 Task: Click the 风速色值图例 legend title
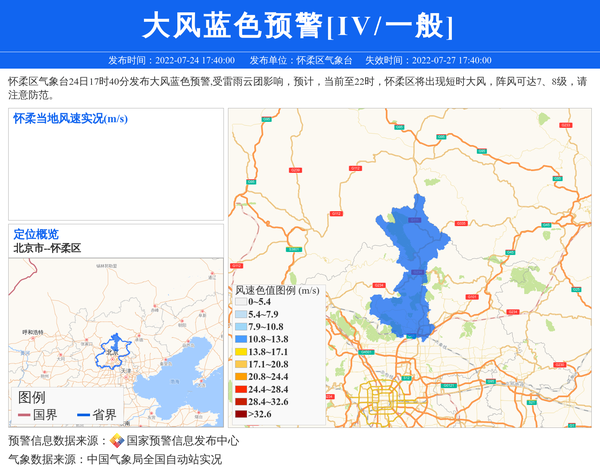pos(277,289)
